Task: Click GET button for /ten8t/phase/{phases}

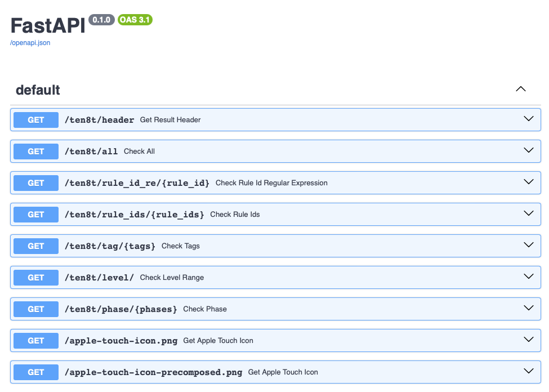Action: 36,309
